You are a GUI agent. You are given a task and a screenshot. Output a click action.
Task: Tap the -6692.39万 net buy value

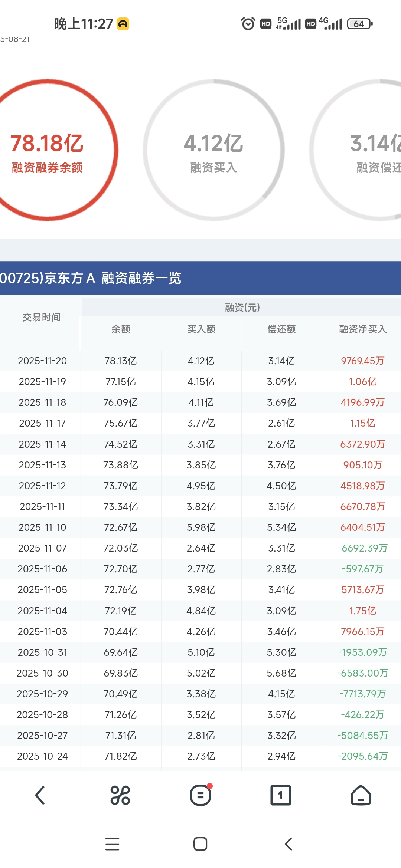(x=363, y=548)
